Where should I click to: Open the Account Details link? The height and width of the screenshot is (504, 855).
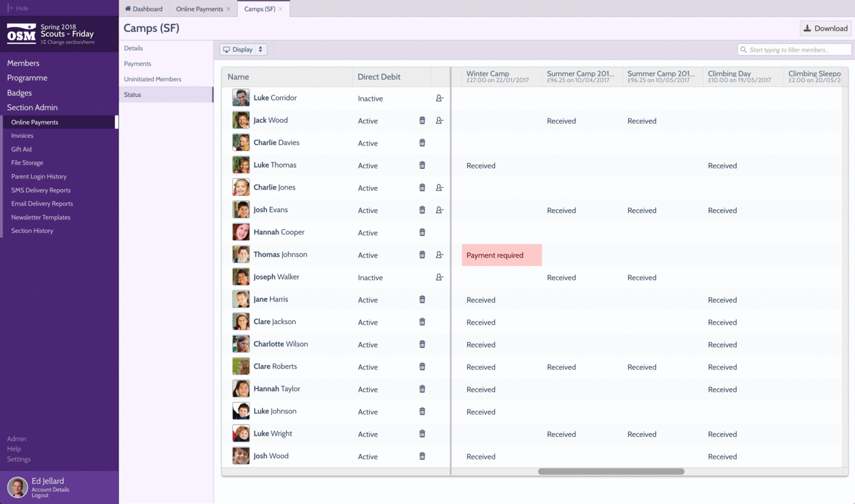pyautogui.click(x=50, y=489)
